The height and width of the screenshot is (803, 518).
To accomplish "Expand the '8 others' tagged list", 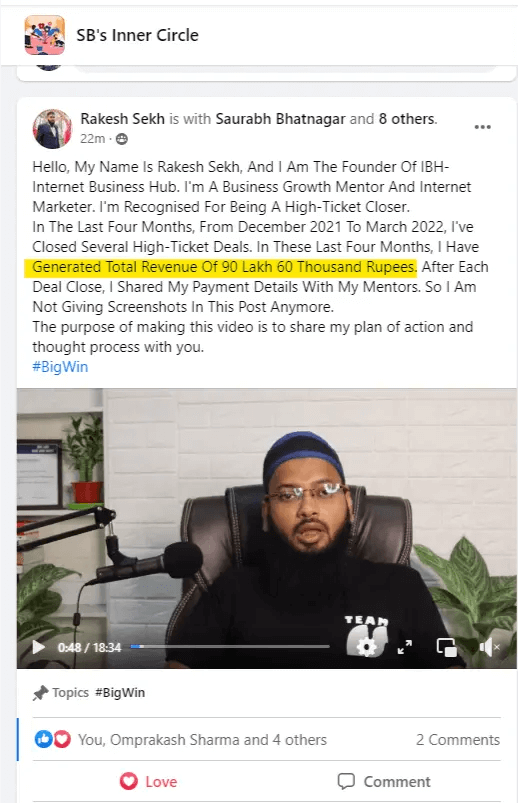I will pos(407,119).
